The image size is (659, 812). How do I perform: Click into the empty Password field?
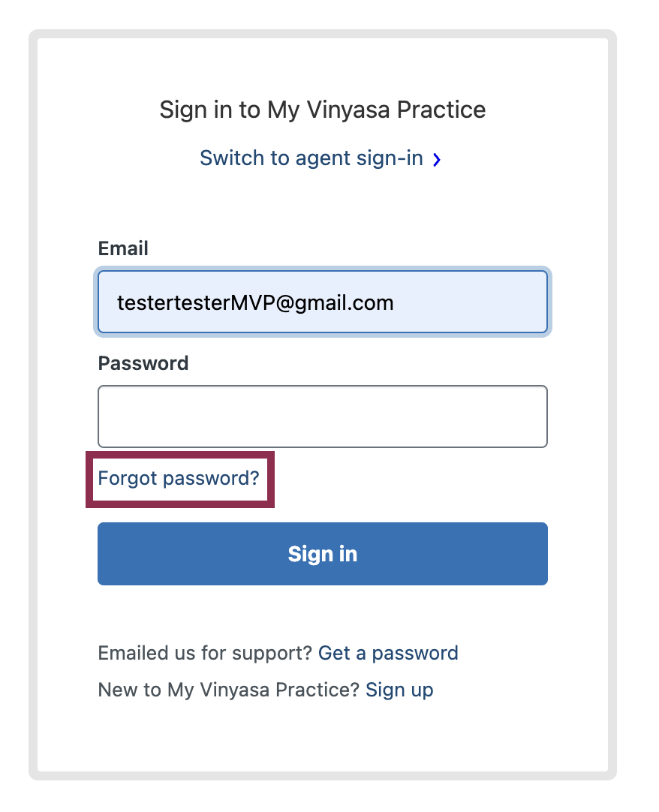click(x=322, y=417)
